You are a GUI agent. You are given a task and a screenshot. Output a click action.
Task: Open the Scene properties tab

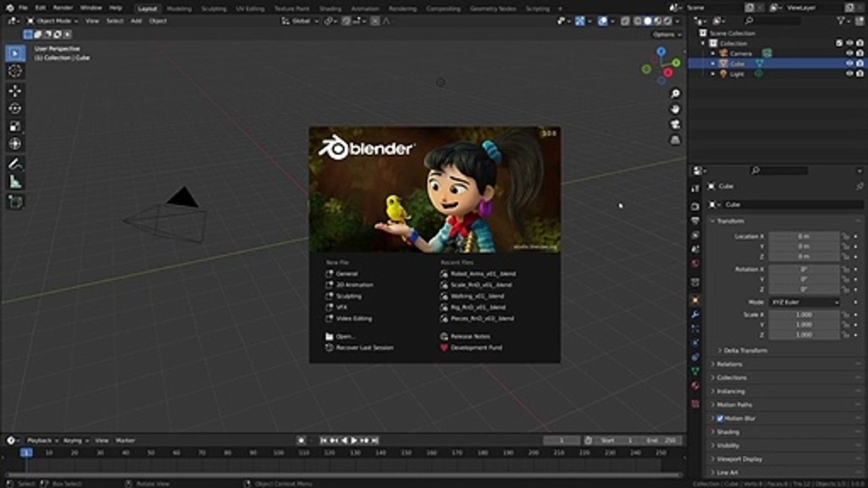(x=695, y=249)
